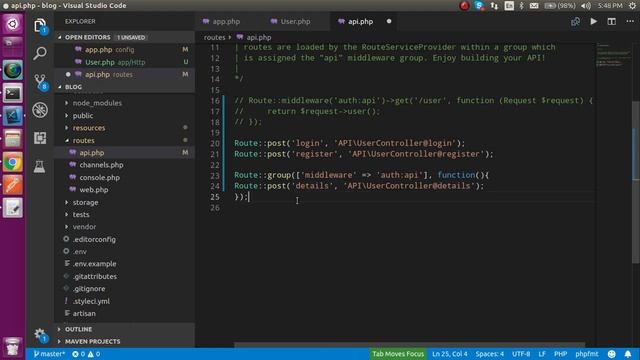
Task: Open the notifications bell in status bar
Action: tap(628, 354)
